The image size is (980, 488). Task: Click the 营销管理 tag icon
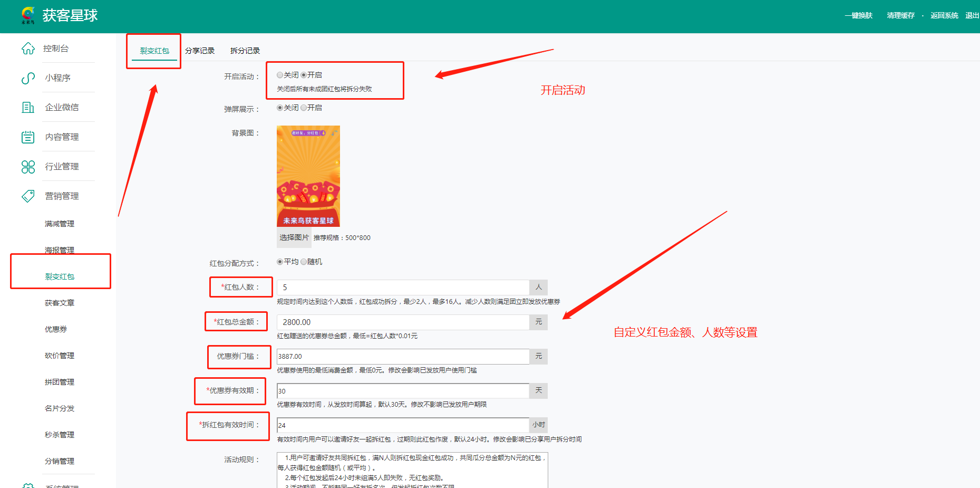[28, 196]
